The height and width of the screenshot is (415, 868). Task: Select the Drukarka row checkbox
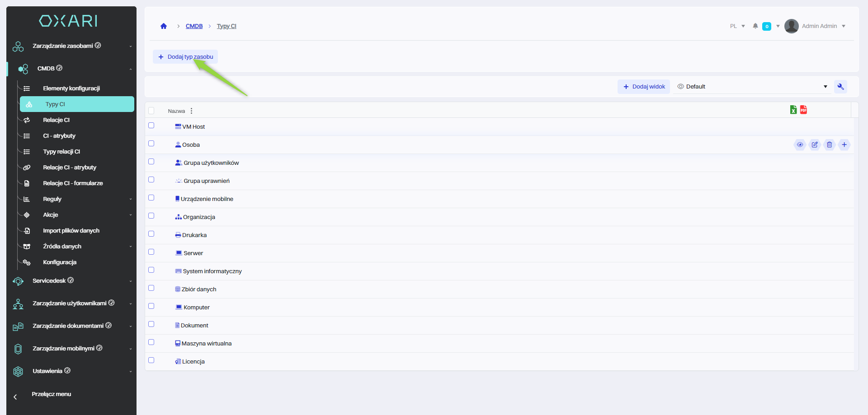pyautogui.click(x=151, y=234)
